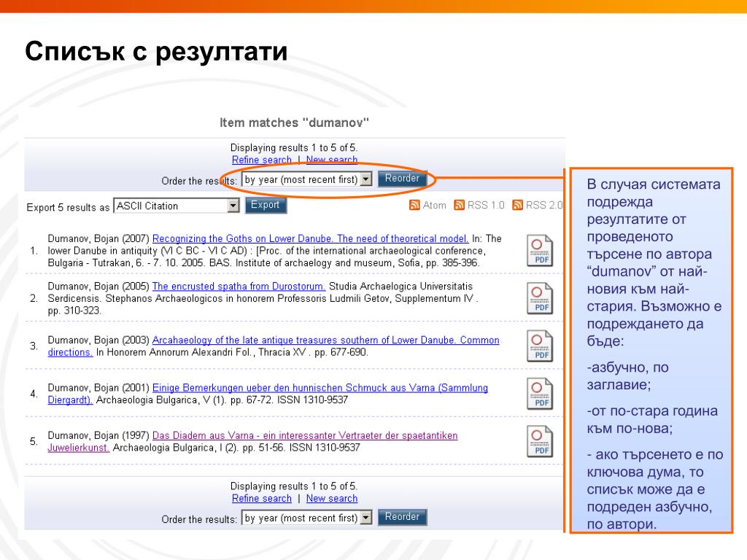Open PDF icon for hunnischen Schmuck paper
Screen dimensions: 747x560
540,393
